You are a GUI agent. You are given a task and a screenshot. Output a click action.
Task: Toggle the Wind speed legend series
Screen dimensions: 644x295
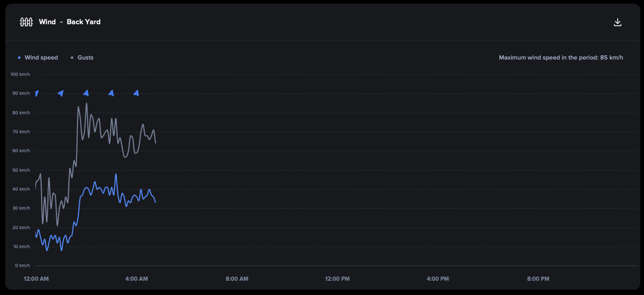pos(38,57)
